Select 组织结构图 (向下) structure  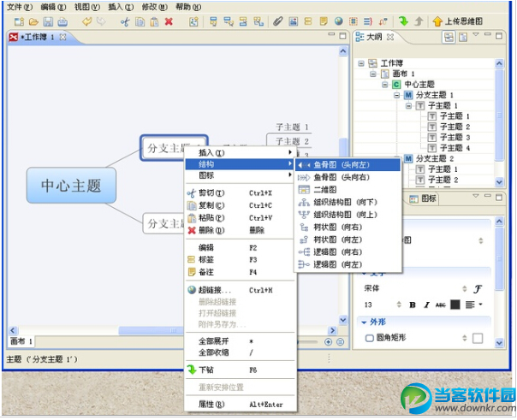point(348,202)
